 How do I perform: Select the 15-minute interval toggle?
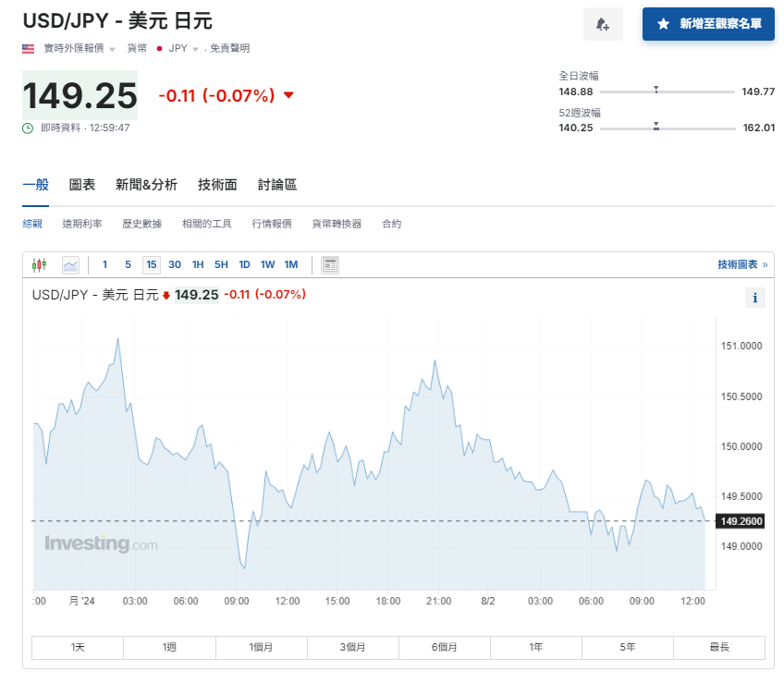pyautogui.click(x=152, y=264)
